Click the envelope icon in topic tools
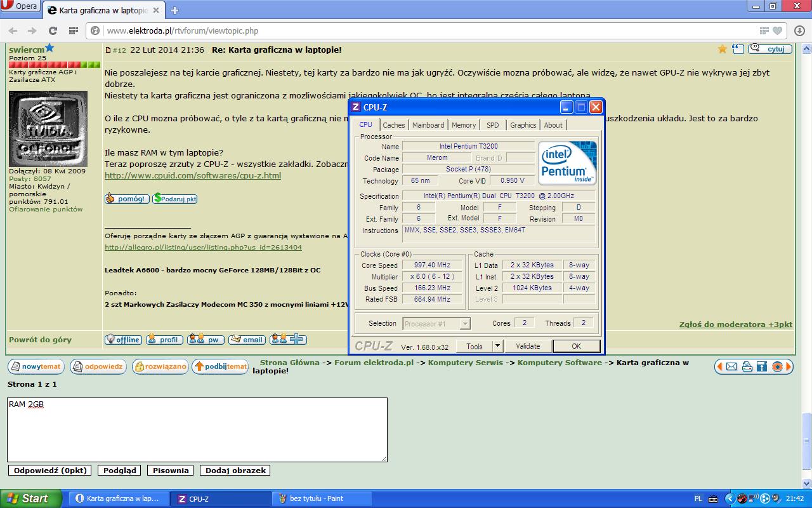Image resolution: width=812 pixels, height=508 pixels. [732, 366]
